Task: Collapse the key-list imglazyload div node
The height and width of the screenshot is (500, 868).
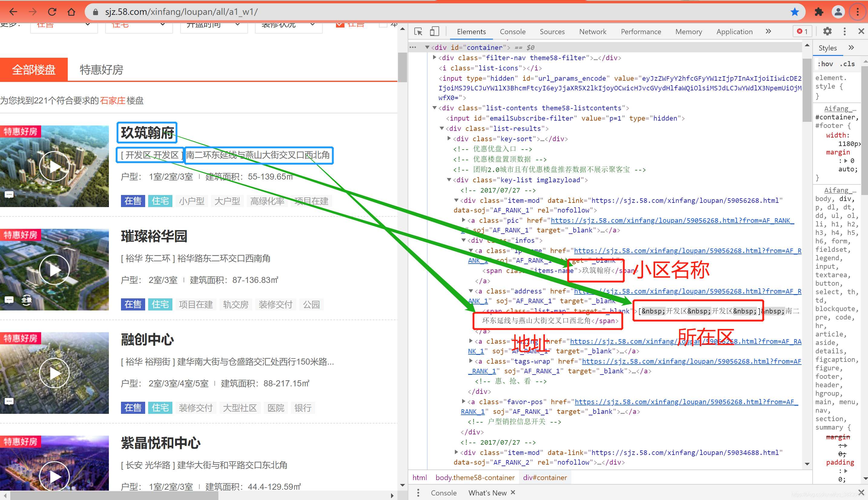Action: (x=449, y=180)
